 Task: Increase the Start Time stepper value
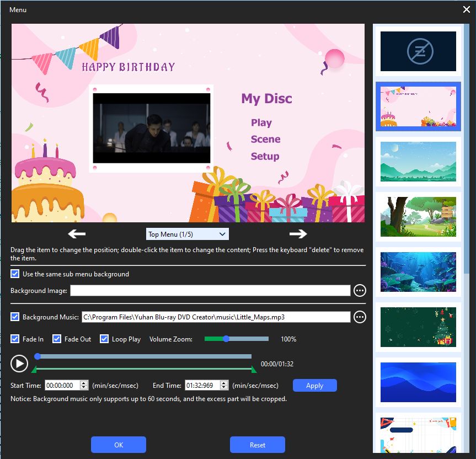(84, 383)
